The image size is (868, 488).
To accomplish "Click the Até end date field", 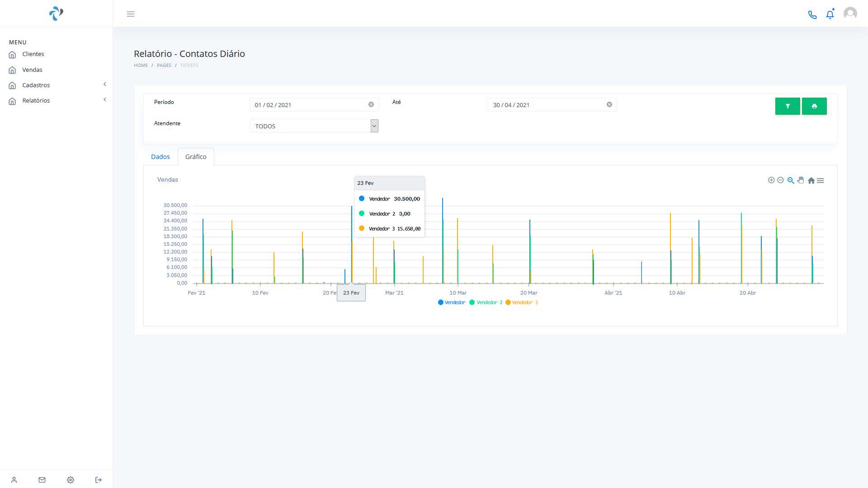I will point(552,105).
